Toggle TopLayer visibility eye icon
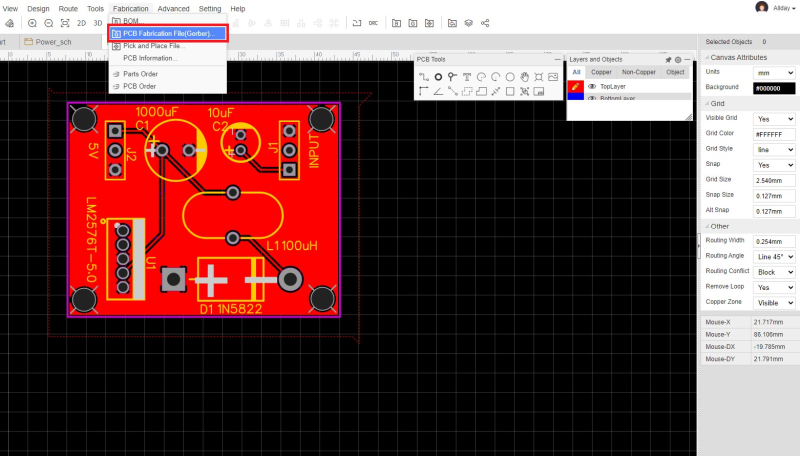The image size is (800, 456). click(x=592, y=87)
